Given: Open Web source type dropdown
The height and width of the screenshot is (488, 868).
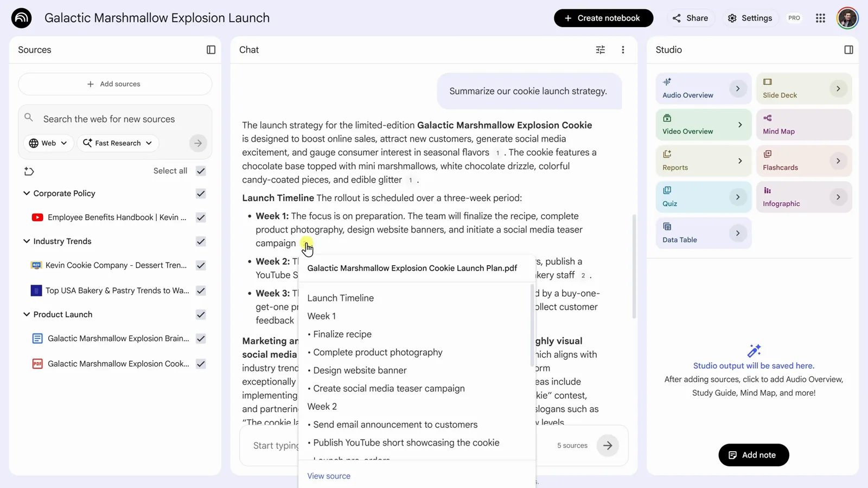Looking at the screenshot, I should point(48,143).
